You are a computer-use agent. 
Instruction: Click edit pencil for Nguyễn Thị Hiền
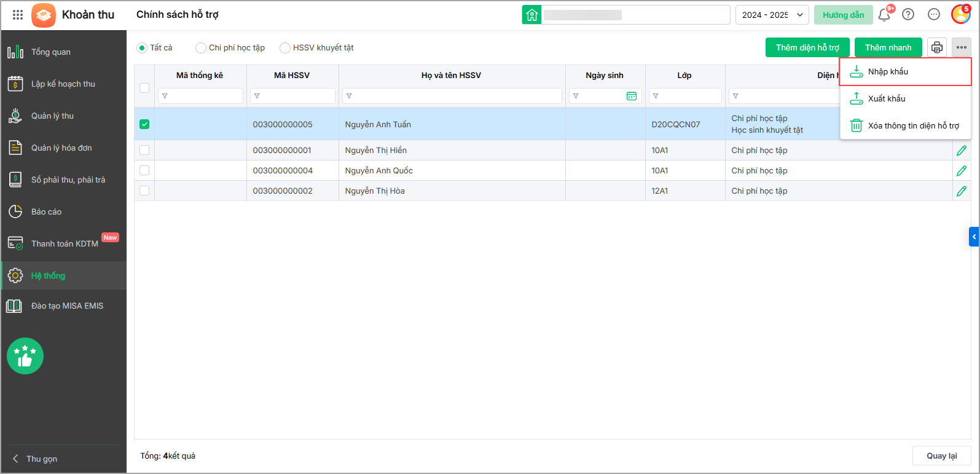961,151
